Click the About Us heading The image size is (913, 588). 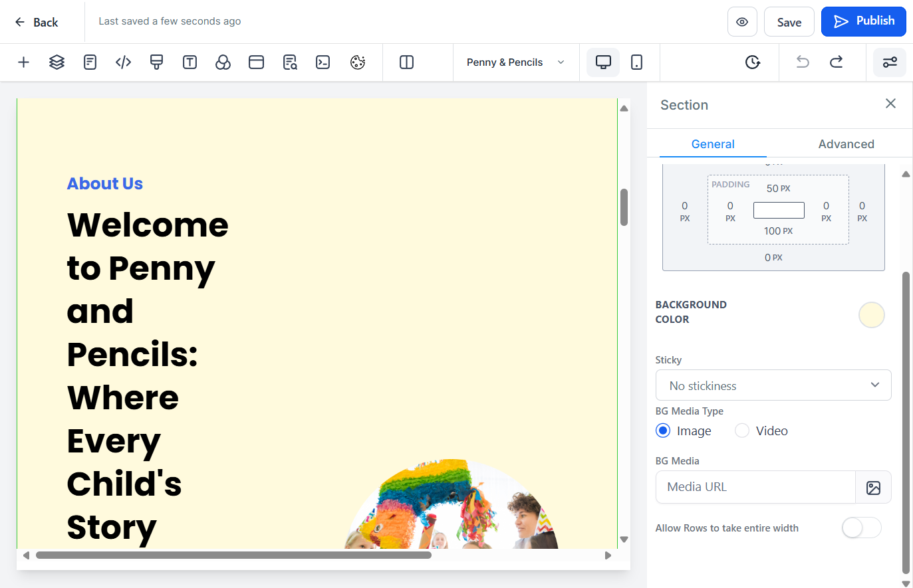tap(105, 183)
